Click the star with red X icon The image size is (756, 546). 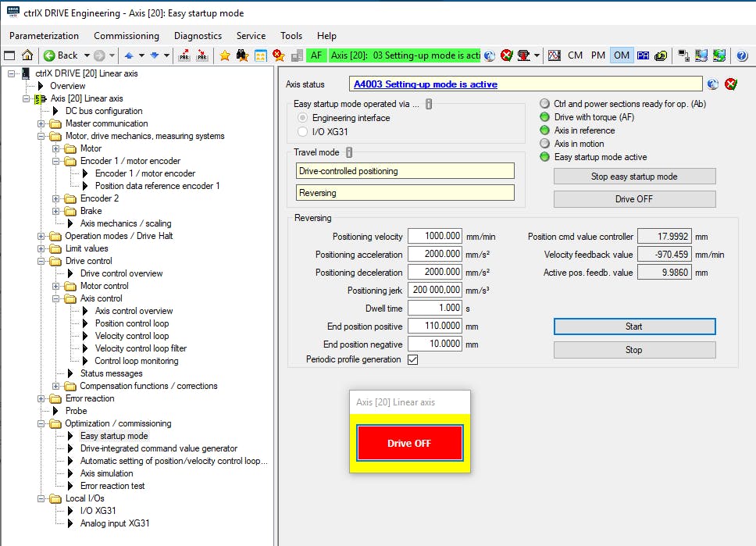pos(278,55)
